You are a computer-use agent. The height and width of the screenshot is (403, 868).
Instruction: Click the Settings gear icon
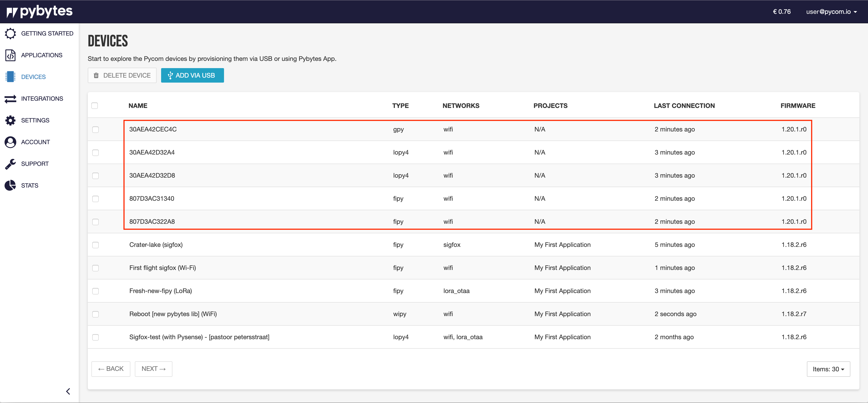click(10, 120)
